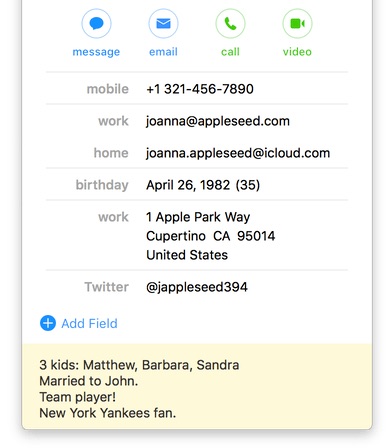Click the email label under the envelope
This screenshot has width=387, height=448.
pos(163,52)
